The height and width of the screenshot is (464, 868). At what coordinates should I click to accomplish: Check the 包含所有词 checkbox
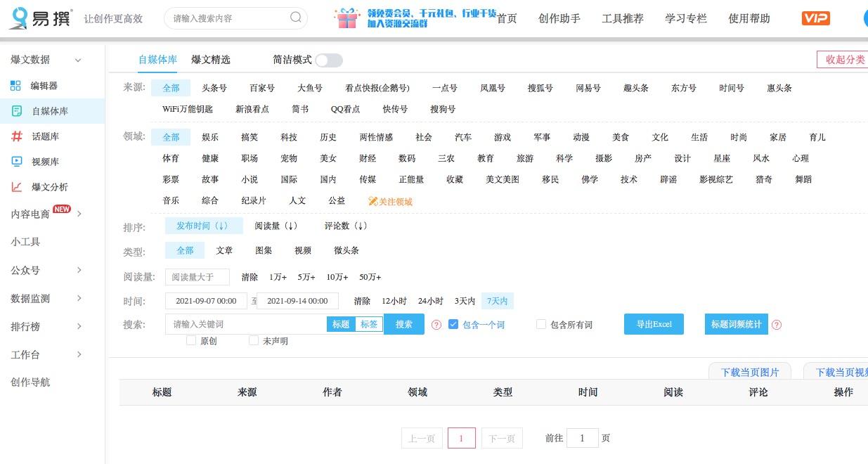[x=541, y=324]
